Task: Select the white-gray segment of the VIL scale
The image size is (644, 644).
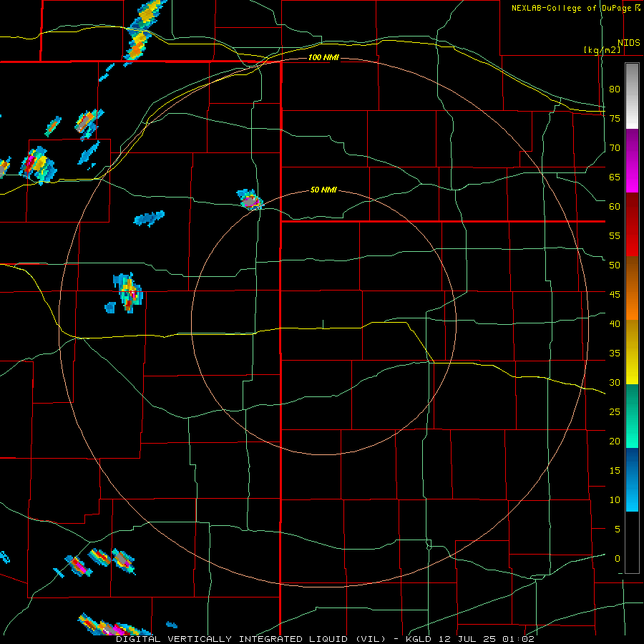Action: pyautogui.click(x=632, y=96)
